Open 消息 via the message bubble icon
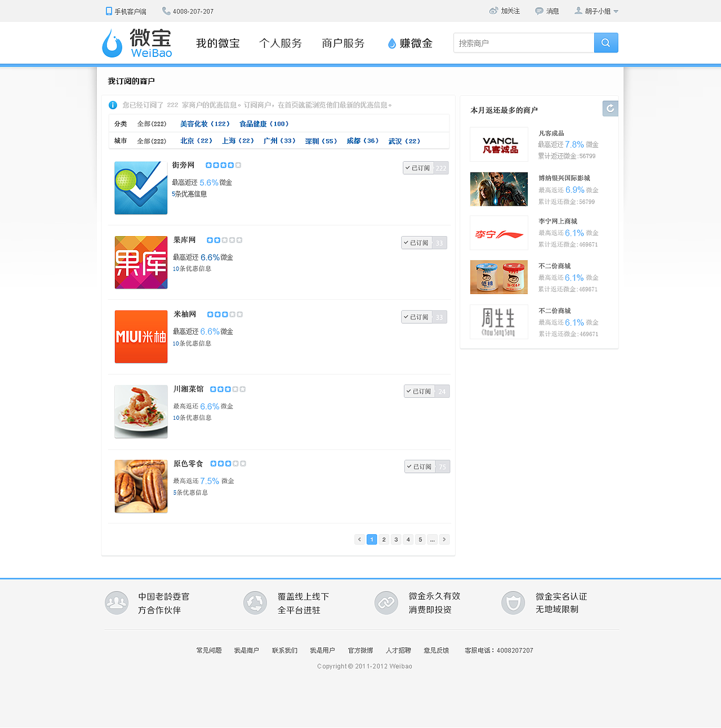Image resolution: width=721 pixels, height=728 pixels. pyautogui.click(x=539, y=10)
